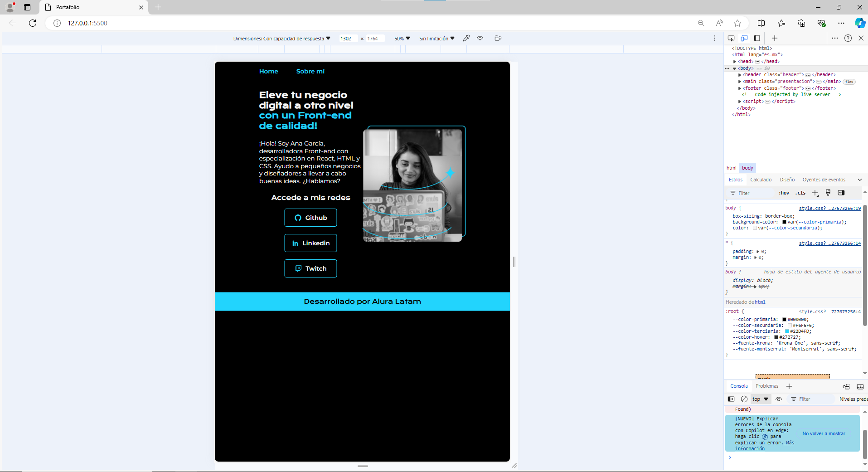
Task: Expand footer class="footer" node
Action: tap(740, 88)
